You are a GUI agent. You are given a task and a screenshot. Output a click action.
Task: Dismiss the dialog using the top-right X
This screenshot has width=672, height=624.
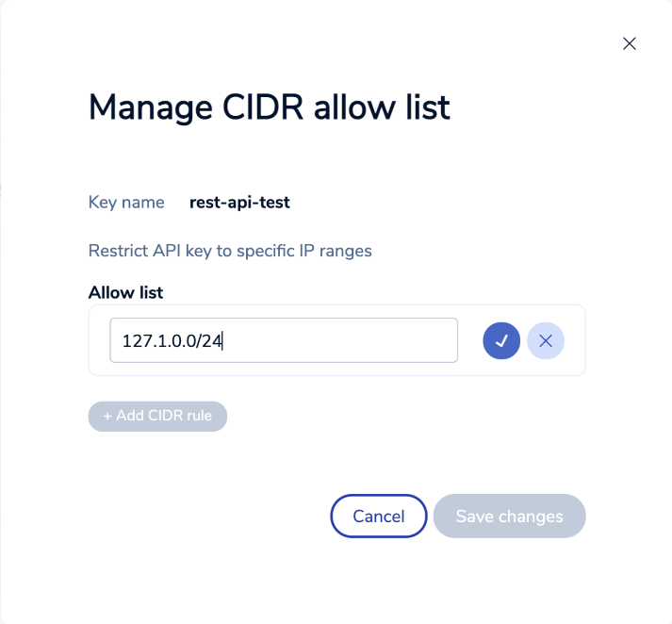[x=630, y=43]
